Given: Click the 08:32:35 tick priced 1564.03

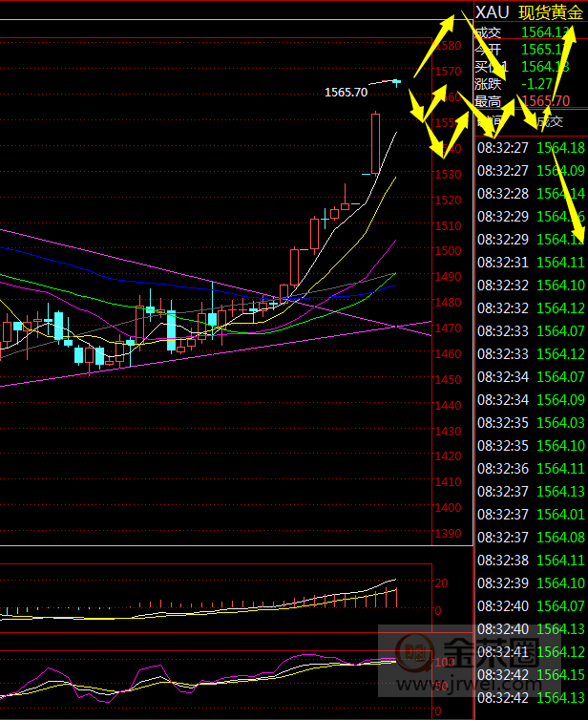Looking at the screenshot, I should [x=530, y=423].
